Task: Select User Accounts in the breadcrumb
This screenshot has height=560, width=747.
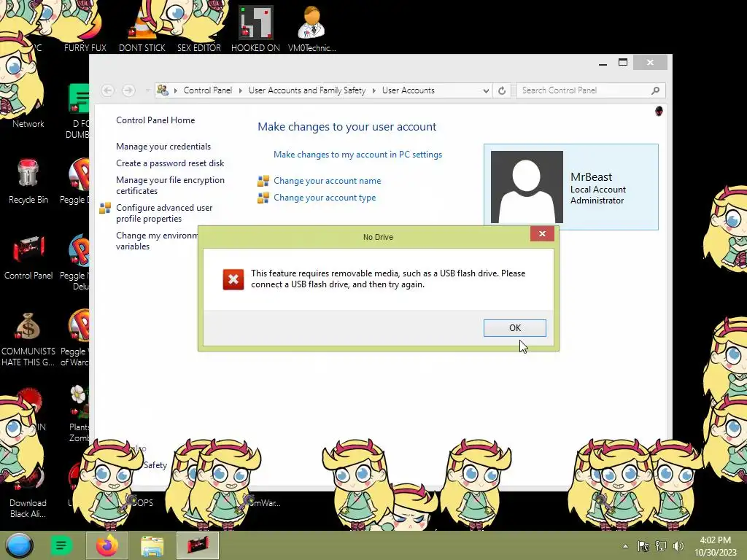Action: point(409,90)
